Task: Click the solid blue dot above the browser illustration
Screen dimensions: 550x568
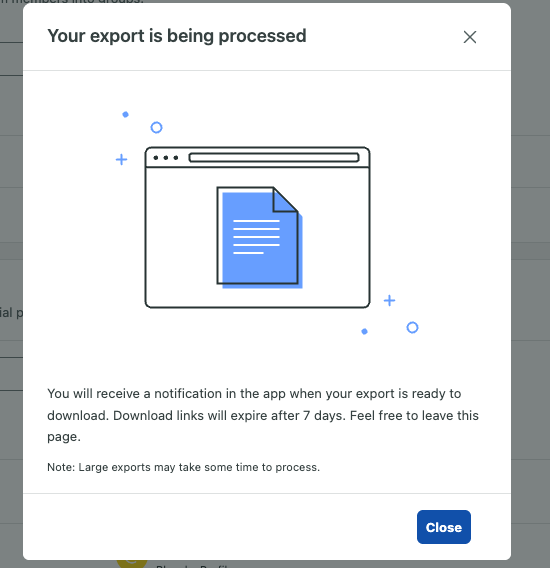Action: (x=125, y=114)
